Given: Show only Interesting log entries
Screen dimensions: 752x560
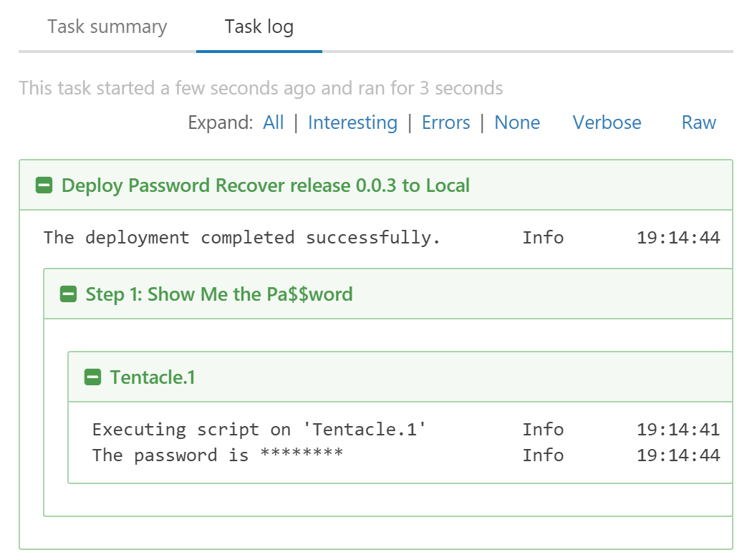Looking at the screenshot, I should (x=352, y=122).
